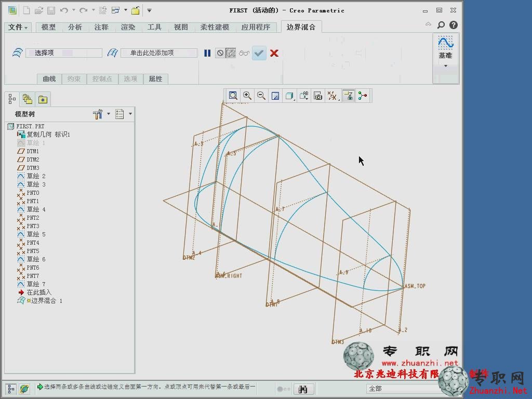Create a new file from quick access toolbar

tap(26, 10)
